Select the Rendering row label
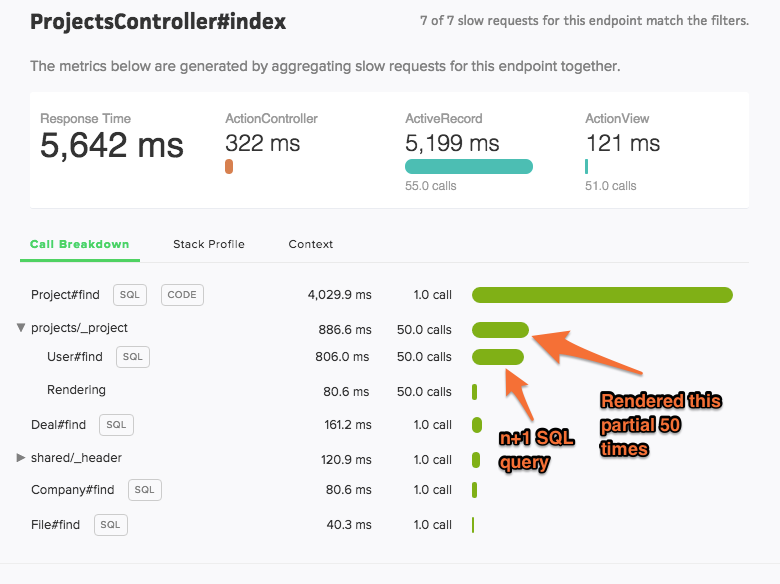The width and height of the screenshot is (780, 584). coord(76,389)
